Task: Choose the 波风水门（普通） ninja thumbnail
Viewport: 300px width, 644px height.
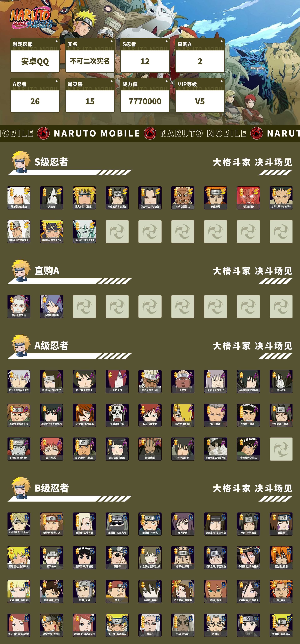Action: pos(84,198)
